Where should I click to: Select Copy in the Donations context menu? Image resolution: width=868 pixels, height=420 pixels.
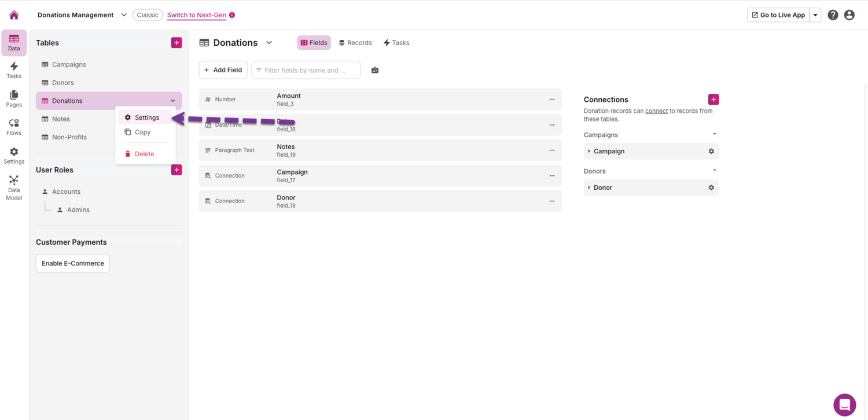pyautogui.click(x=144, y=132)
